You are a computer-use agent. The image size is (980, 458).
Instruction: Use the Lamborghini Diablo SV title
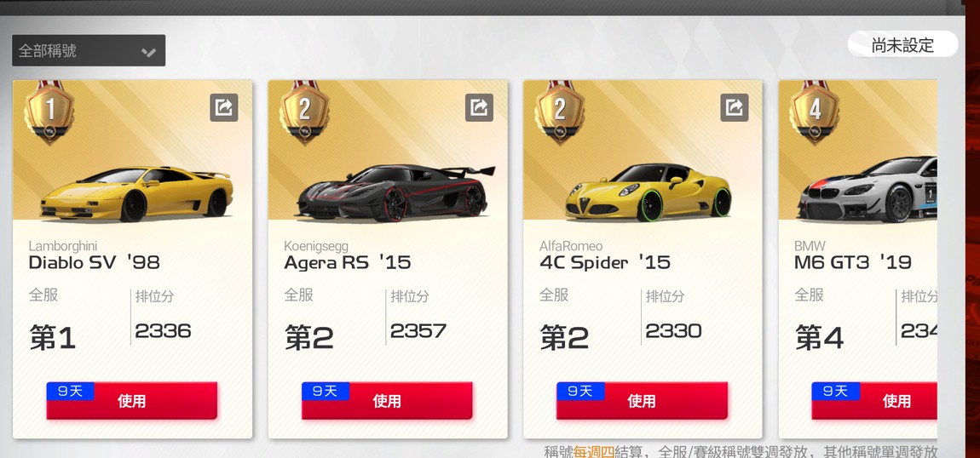coord(132,401)
